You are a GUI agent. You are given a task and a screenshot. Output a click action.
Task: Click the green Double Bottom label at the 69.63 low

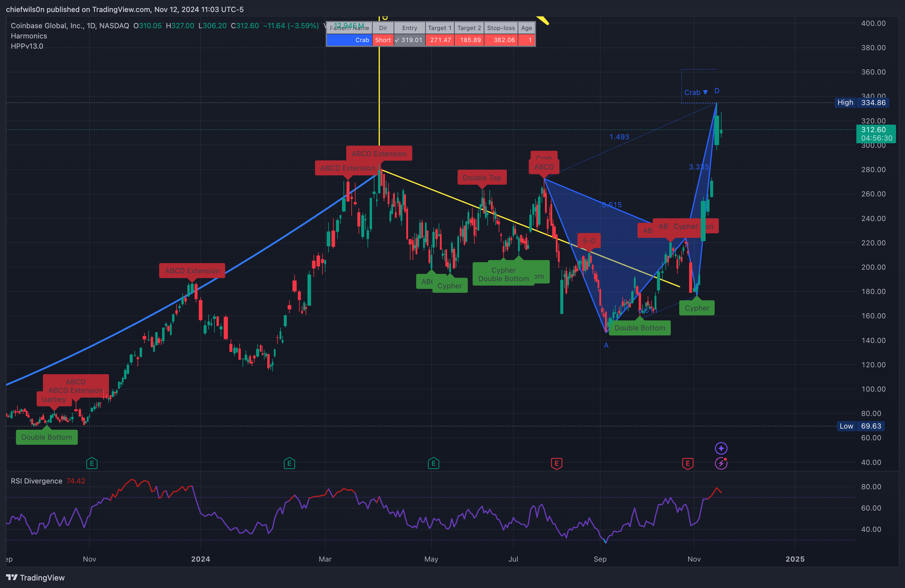pos(46,437)
